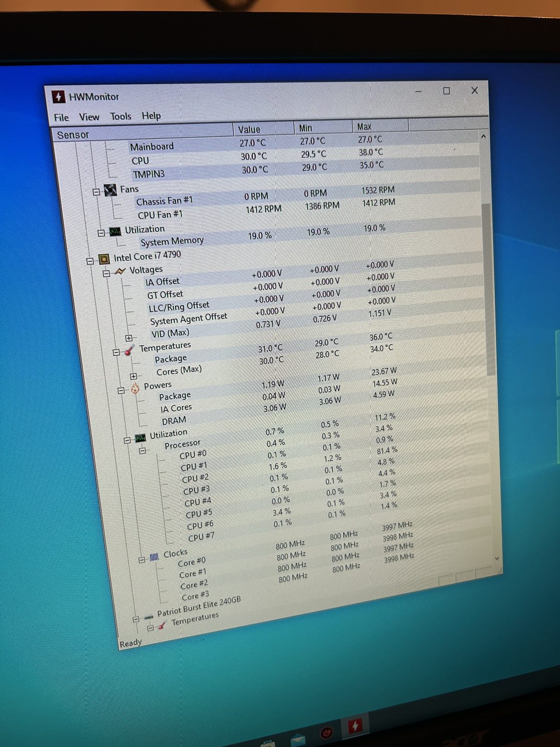The height and width of the screenshot is (747, 560).
Task: Click the 38.0 °C max value
Action: pos(371,152)
